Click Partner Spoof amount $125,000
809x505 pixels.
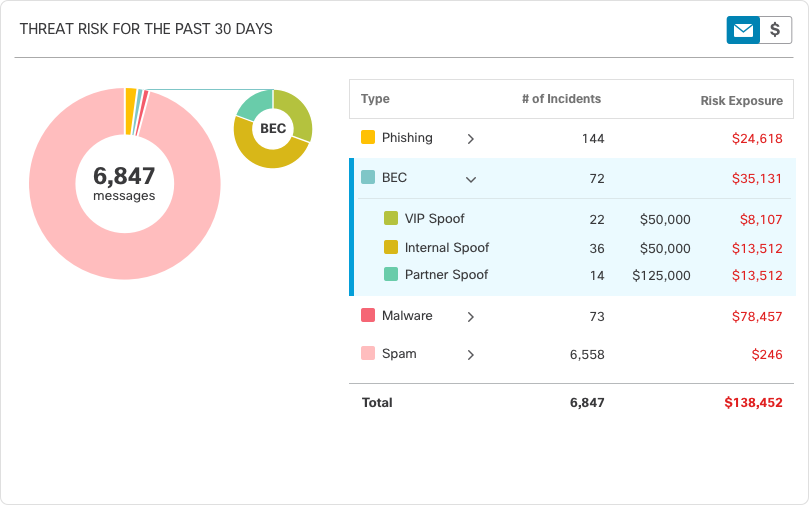pos(661,275)
